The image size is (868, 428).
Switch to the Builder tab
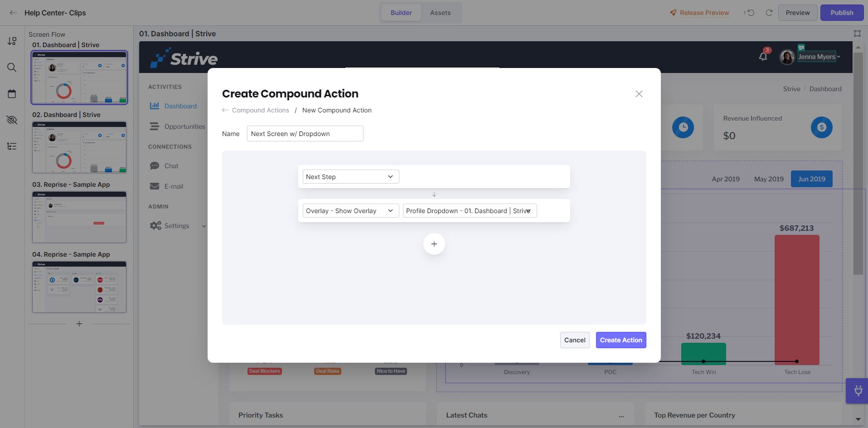tap(401, 13)
